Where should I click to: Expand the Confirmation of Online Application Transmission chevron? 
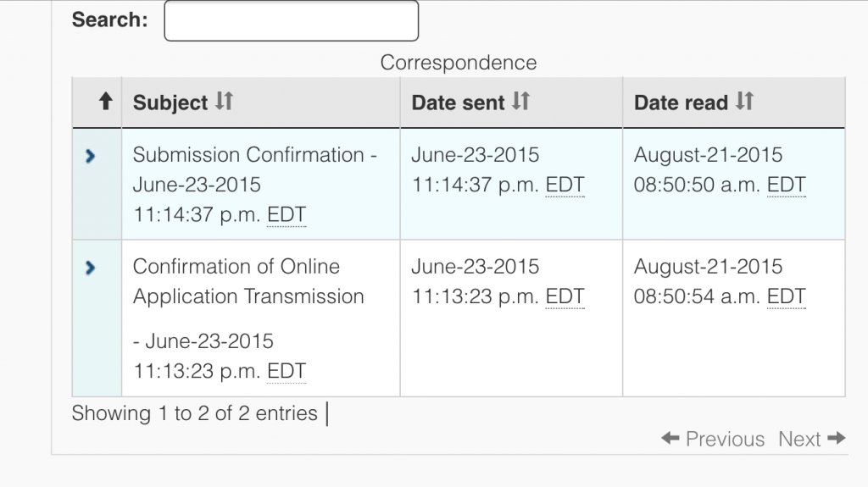coord(90,268)
